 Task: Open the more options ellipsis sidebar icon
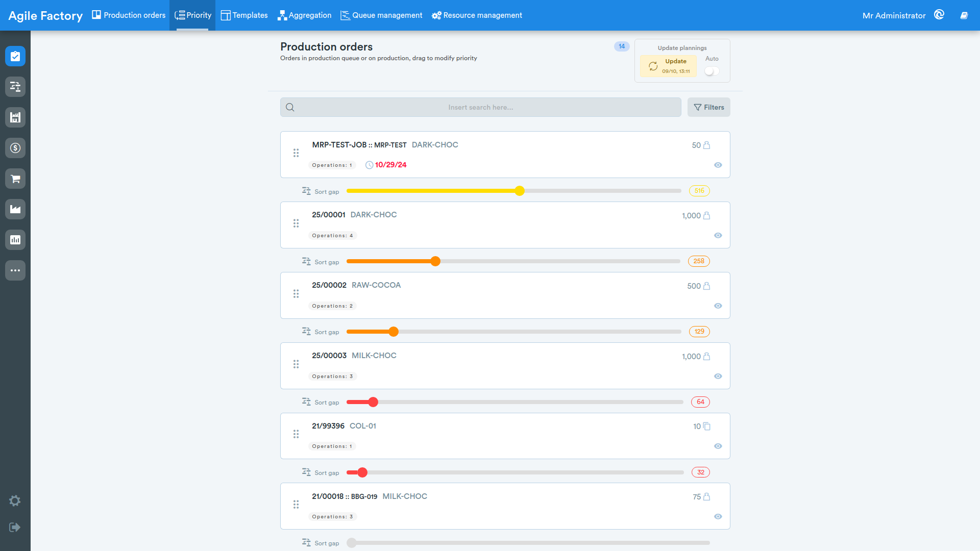click(15, 270)
